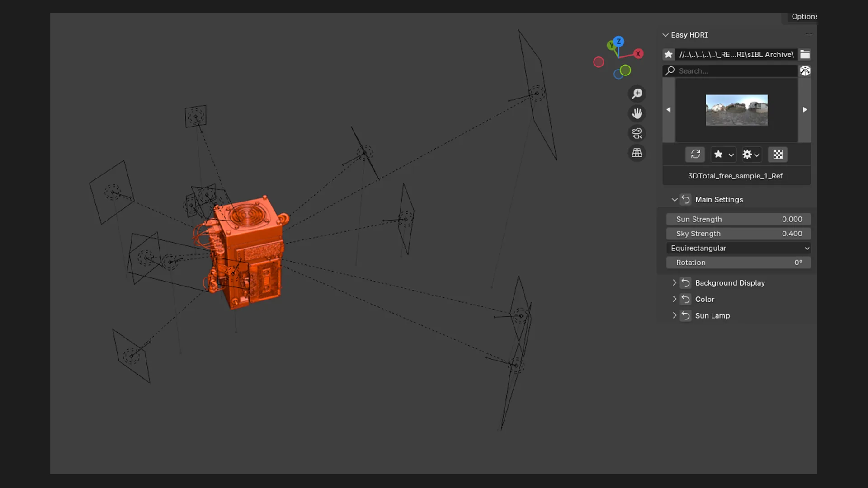Click the sIBL Archive folder path field
868x488 pixels.
736,55
